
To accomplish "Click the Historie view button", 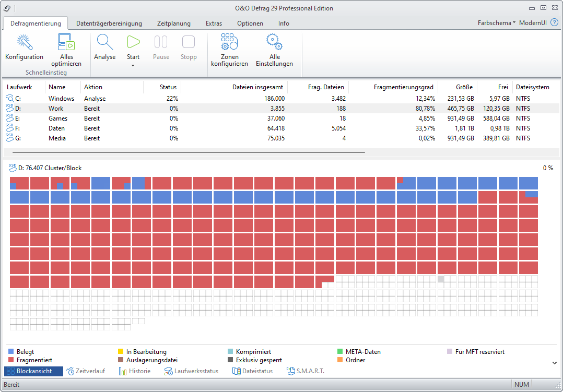I will (x=135, y=371).
